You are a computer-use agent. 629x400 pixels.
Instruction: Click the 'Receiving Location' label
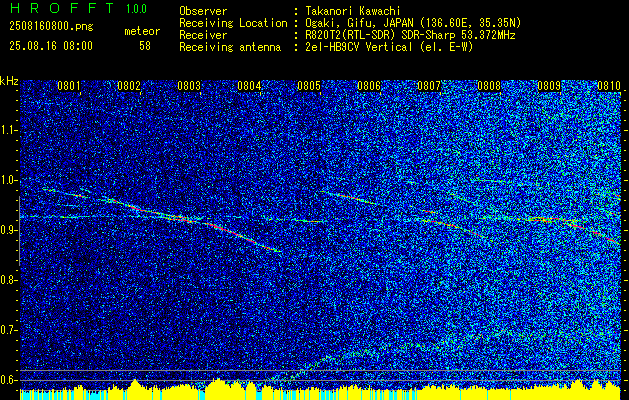[233, 23]
